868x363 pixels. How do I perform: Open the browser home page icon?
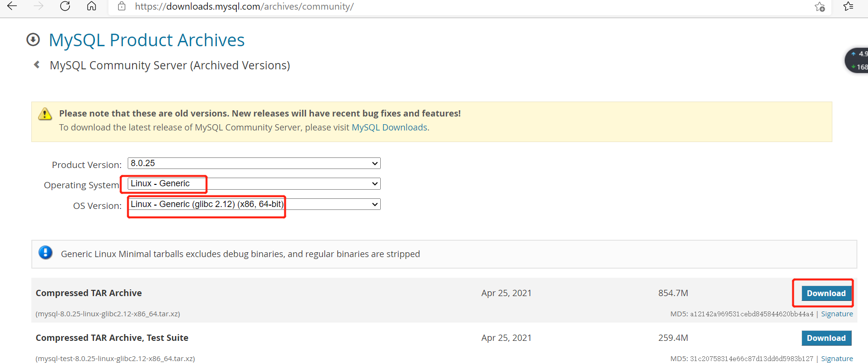click(92, 6)
